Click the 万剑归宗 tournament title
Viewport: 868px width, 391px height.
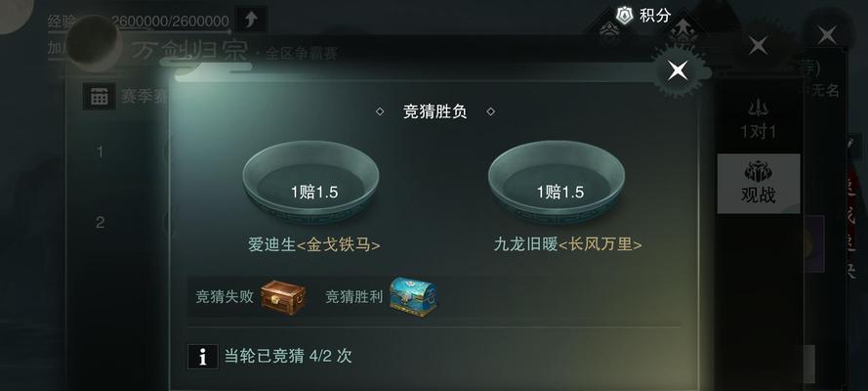click(x=189, y=52)
